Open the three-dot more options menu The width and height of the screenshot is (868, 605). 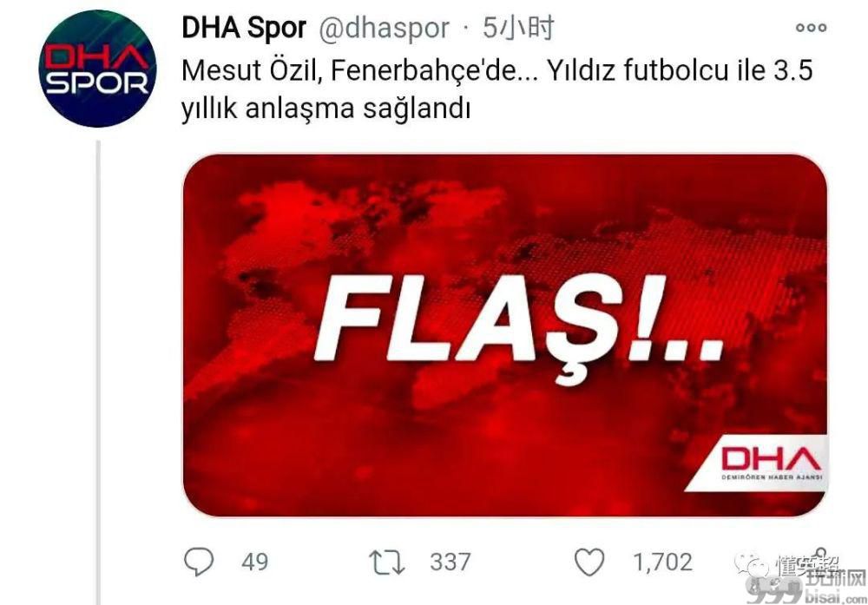click(811, 27)
